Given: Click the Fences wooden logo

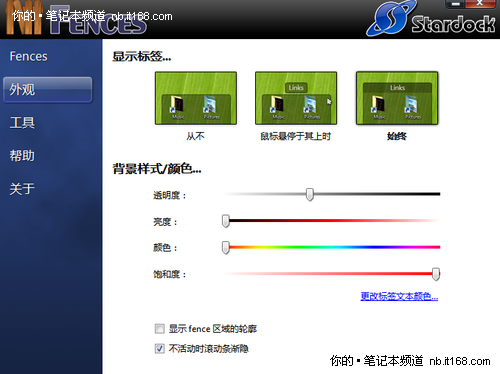Looking at the screenshot, I should pos(76,18).
